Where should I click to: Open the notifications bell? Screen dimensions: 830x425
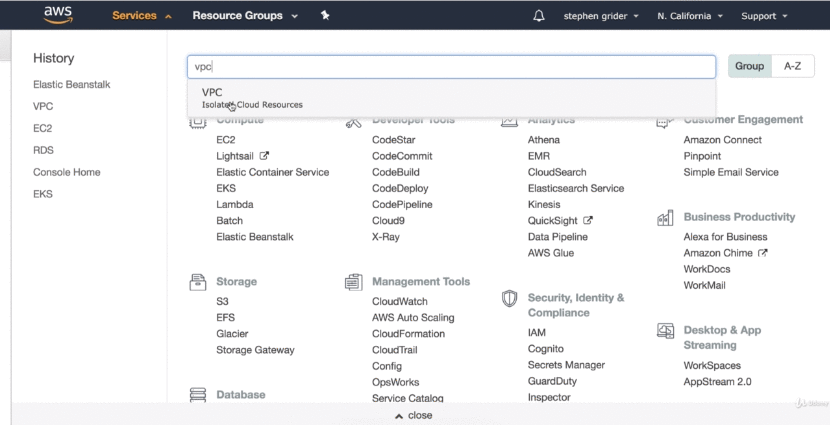click(539, 16)
